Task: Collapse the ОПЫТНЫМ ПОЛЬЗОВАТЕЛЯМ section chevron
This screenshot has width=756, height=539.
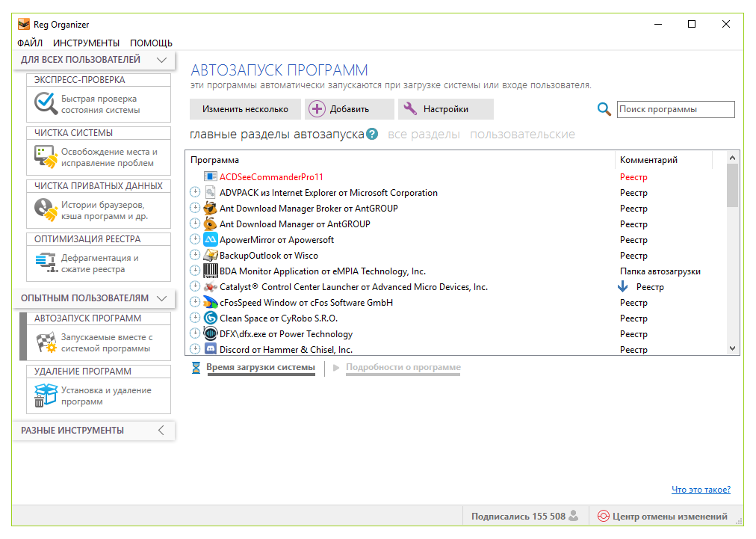Action: [x=161, y=298]
